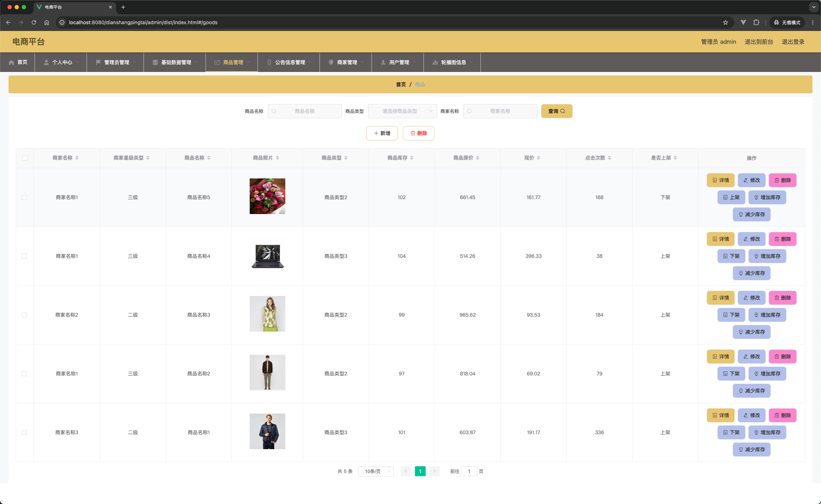The image size is (821, 504).
Task: Open new browser tab plus icon
Action: (123, 7)
